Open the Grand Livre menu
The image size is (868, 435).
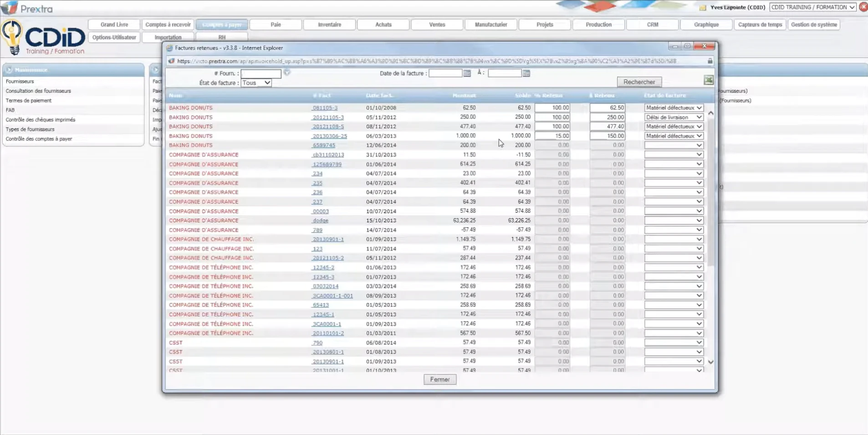114,25
